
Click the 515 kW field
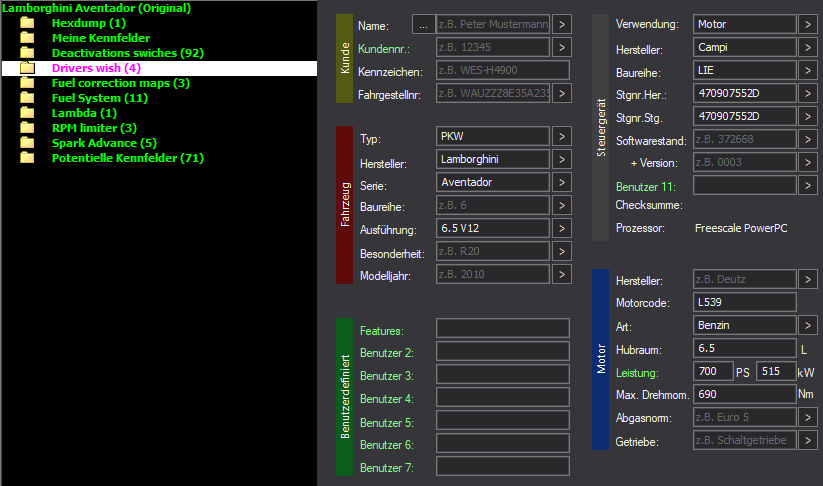pos(776,372)
